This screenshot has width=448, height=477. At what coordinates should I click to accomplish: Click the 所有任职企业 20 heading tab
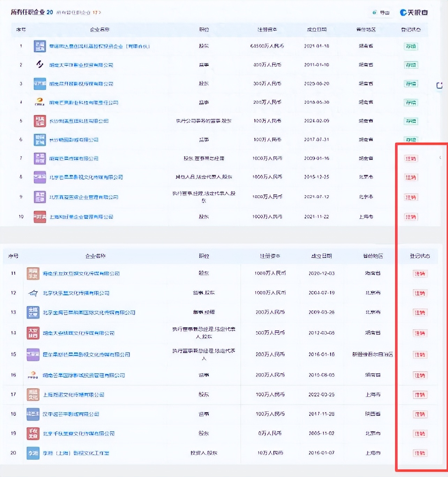31,12
